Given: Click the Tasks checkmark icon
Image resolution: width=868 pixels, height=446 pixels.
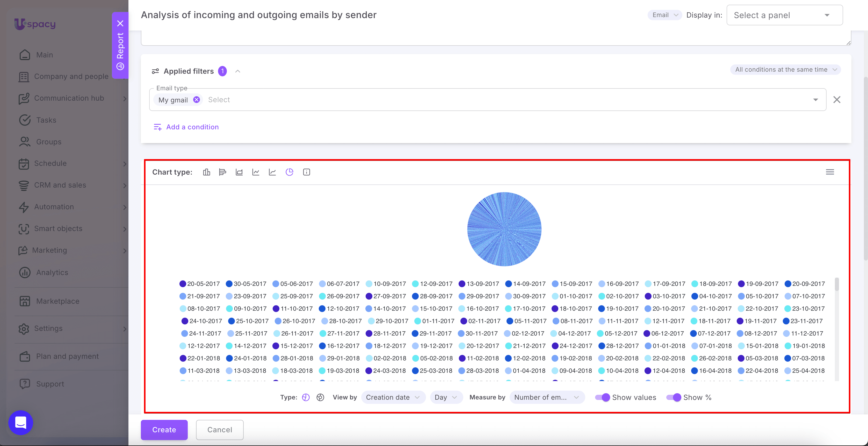Looking at the screenshot, I should tap(25, 120).
